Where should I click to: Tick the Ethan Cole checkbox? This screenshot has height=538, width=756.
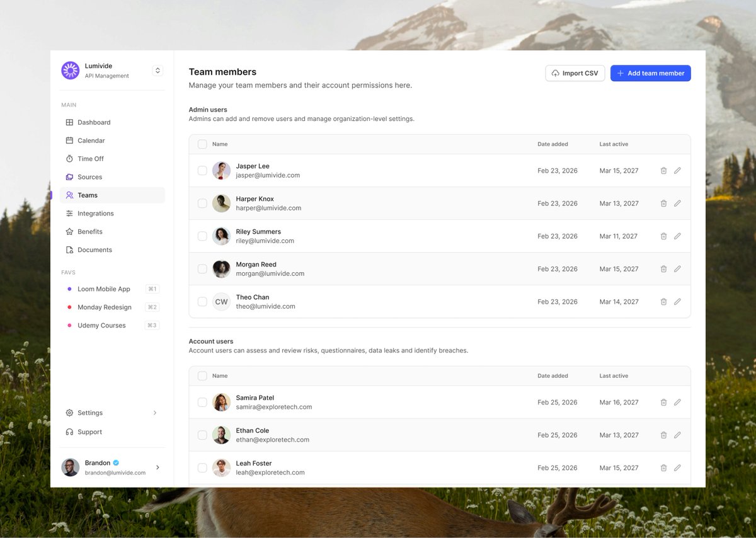click(x=202, y=435)
